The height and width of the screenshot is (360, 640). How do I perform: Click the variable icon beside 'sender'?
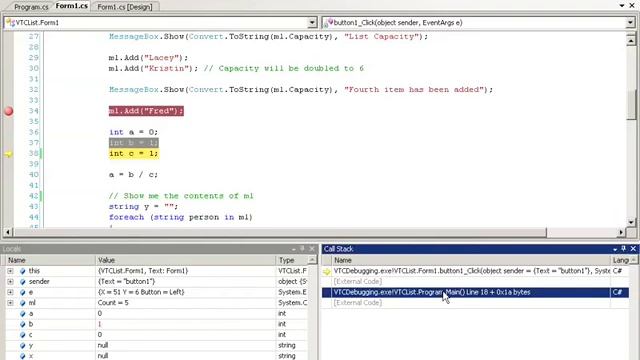click(22, 282)
